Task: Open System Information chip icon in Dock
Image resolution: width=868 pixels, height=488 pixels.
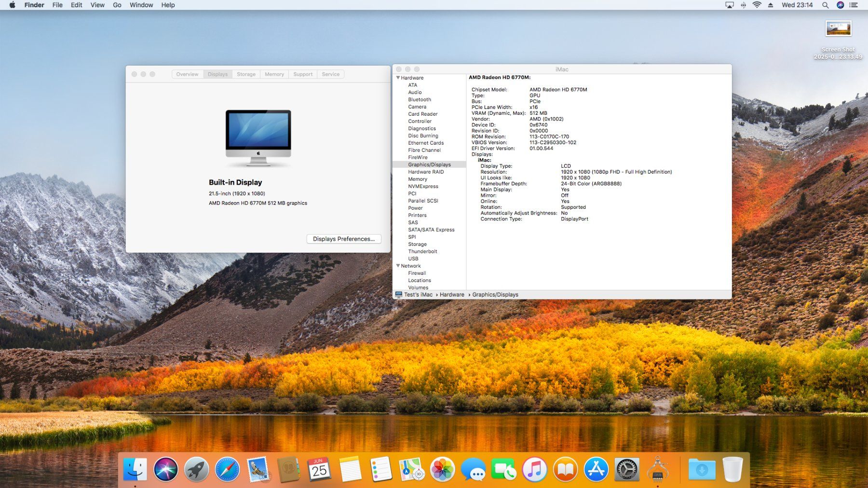Action: click(658, 469)
